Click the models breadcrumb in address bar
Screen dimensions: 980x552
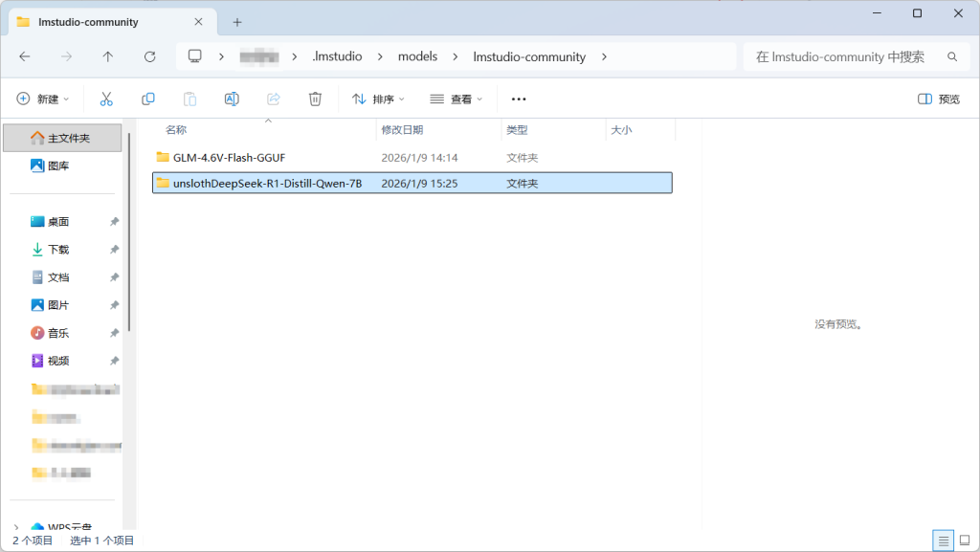pos(417,56)
